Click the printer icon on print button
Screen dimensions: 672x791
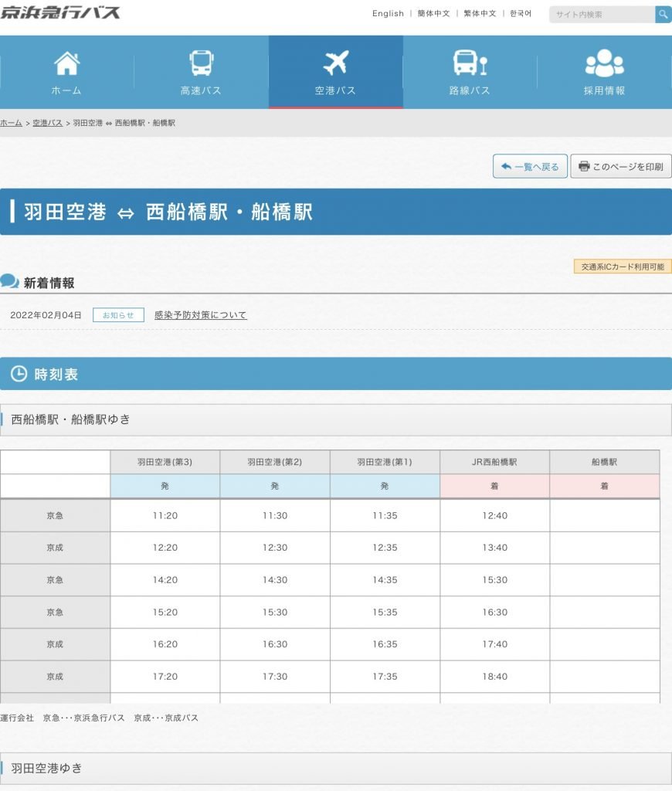pyautogui.click(x=584, y=166)
